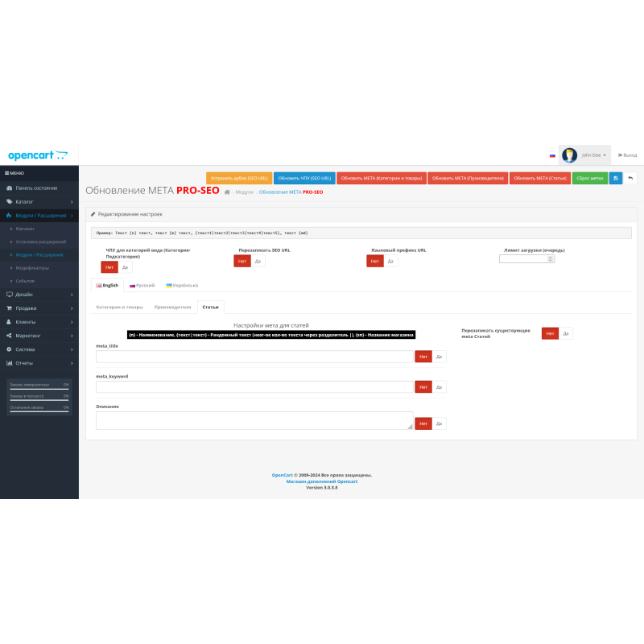This screenshot has width=644, height=644.
Task: Open Система via the gear icon
Action: 9,349
